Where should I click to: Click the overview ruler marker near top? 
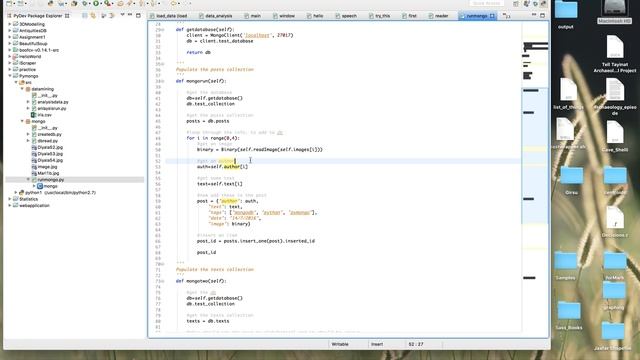(x=536, y=46)
